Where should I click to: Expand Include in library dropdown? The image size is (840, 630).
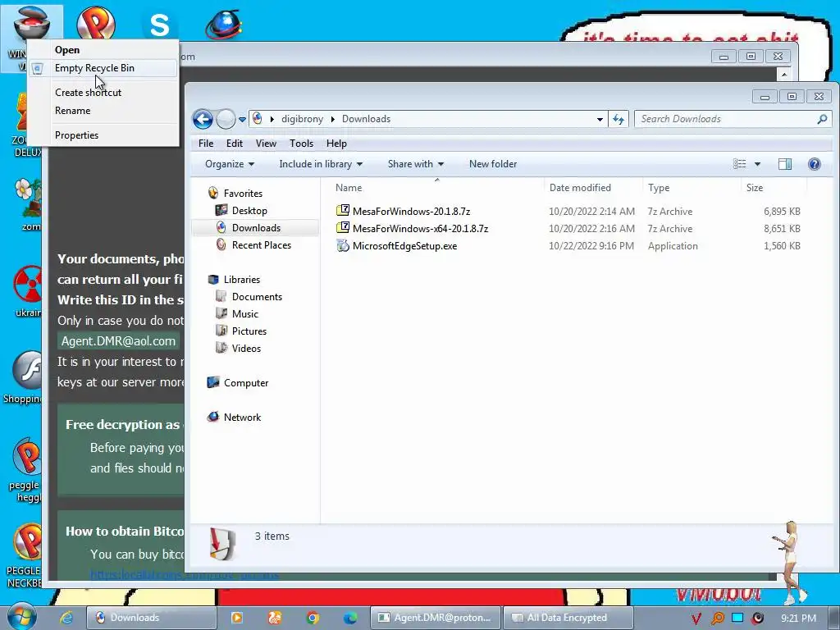click(x=321, y=164)
